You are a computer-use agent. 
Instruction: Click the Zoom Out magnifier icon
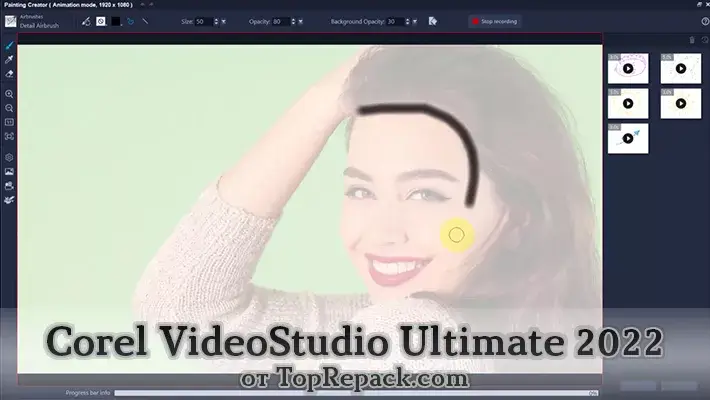(x=9, y=108)
